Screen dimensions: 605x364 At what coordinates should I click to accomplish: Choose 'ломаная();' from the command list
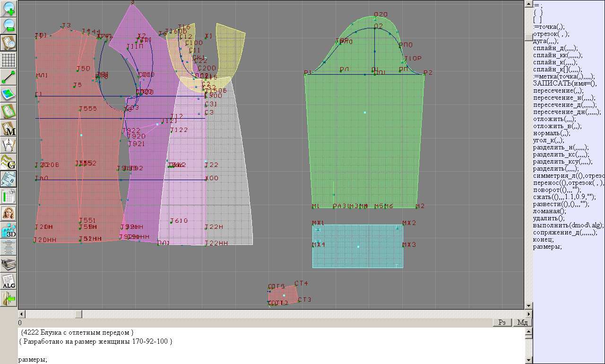coord(549,211)
